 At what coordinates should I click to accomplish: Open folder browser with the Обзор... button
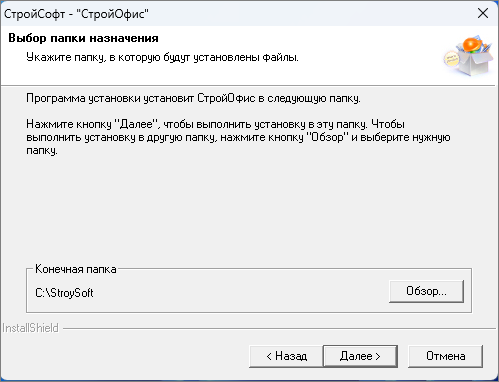(426, 291)
